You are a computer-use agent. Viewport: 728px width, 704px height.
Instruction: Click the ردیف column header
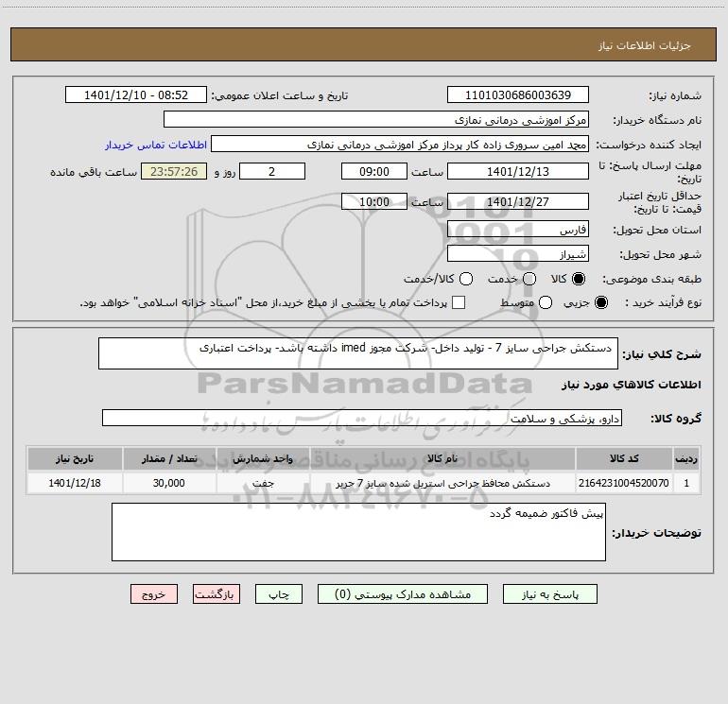(x=686, y=458)
